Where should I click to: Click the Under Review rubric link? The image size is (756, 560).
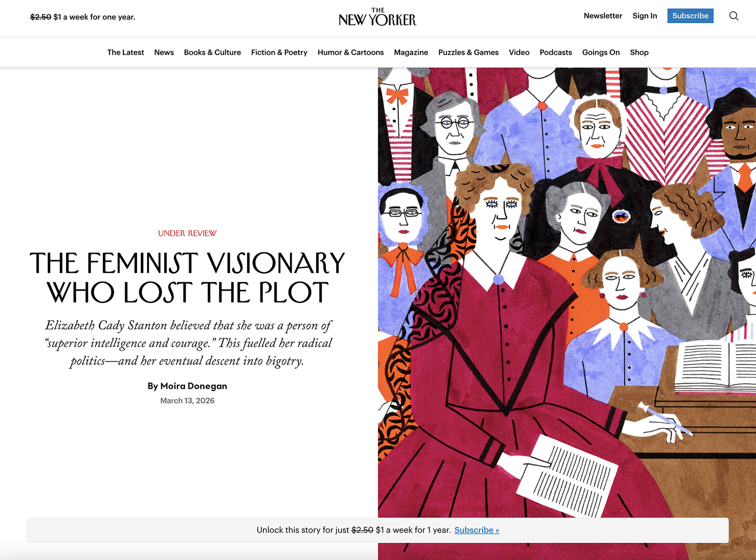[x=187, y=233]
